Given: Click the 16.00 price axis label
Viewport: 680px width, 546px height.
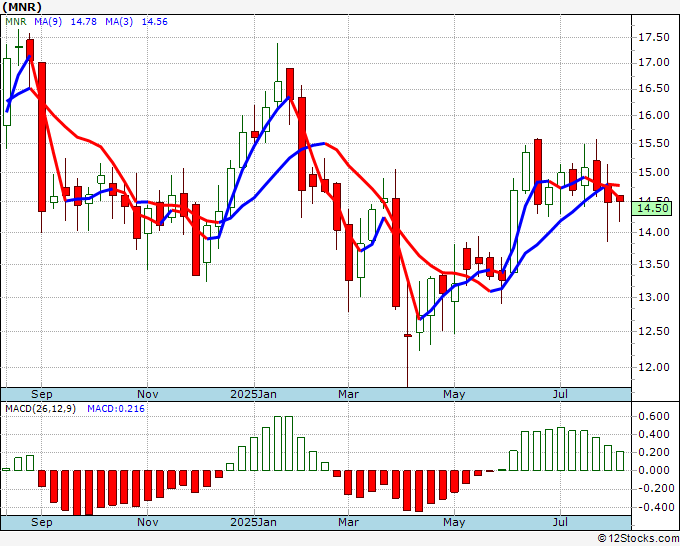Looking at the screenshot, I should (654, 115).
